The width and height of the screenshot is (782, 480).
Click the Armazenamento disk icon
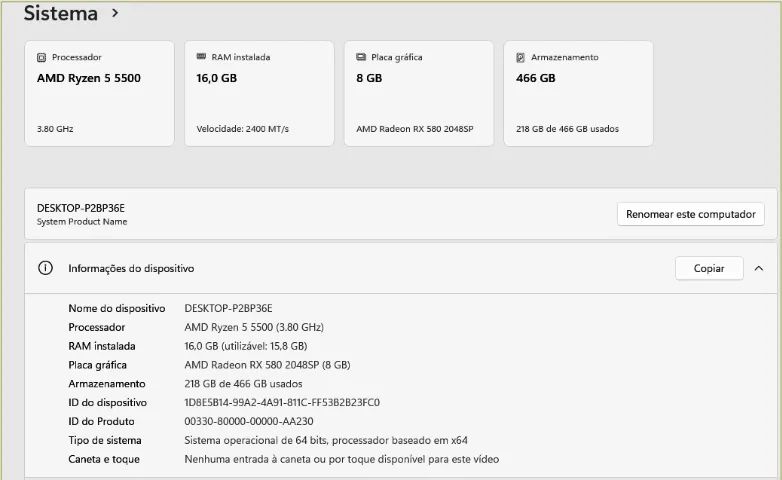click(x=520, y=57)
